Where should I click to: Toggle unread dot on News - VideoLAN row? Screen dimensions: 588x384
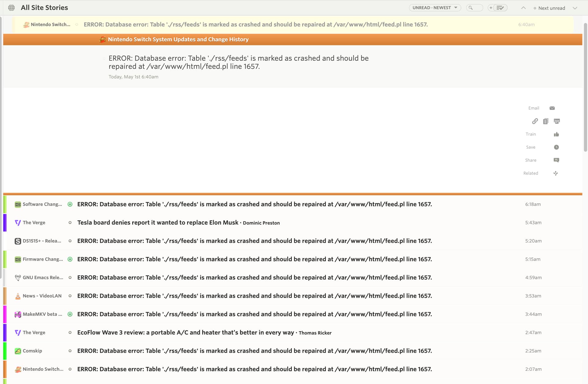(x=70, y=296)
